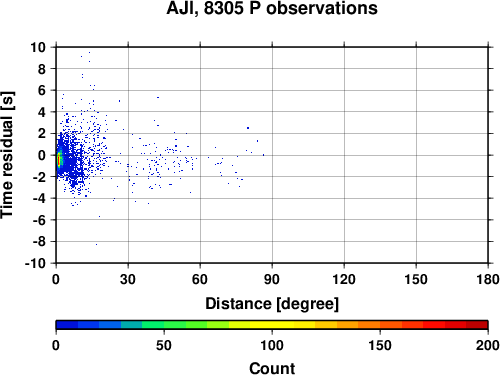Click the x-axis tick label "90"
Viewport: 500px width, 375px height.
point(272,279)
